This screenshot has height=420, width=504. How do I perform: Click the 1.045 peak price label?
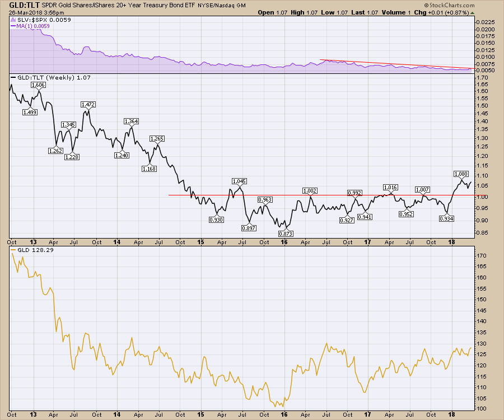(239, 181)
